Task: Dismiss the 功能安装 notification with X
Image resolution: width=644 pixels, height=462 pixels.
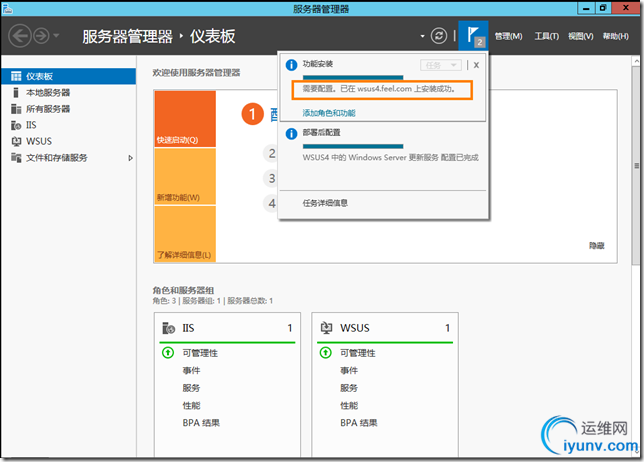Action: [x=476, y=65]
